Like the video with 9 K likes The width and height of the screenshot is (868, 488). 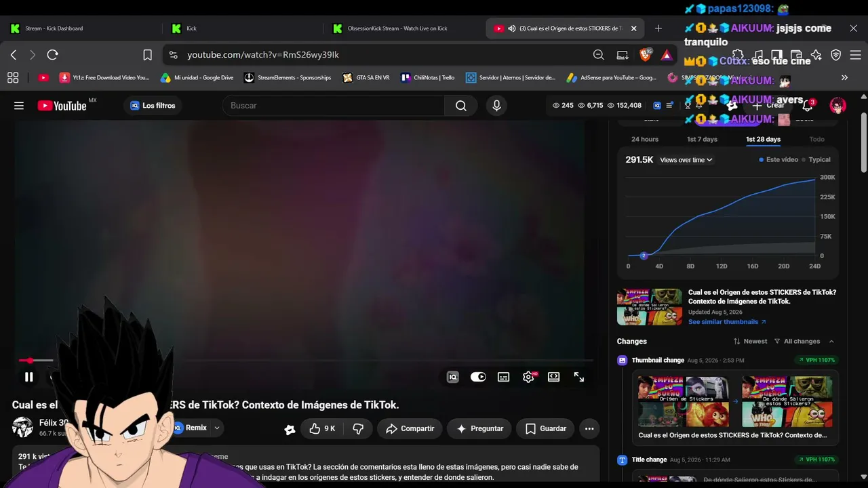pos(322,428)
